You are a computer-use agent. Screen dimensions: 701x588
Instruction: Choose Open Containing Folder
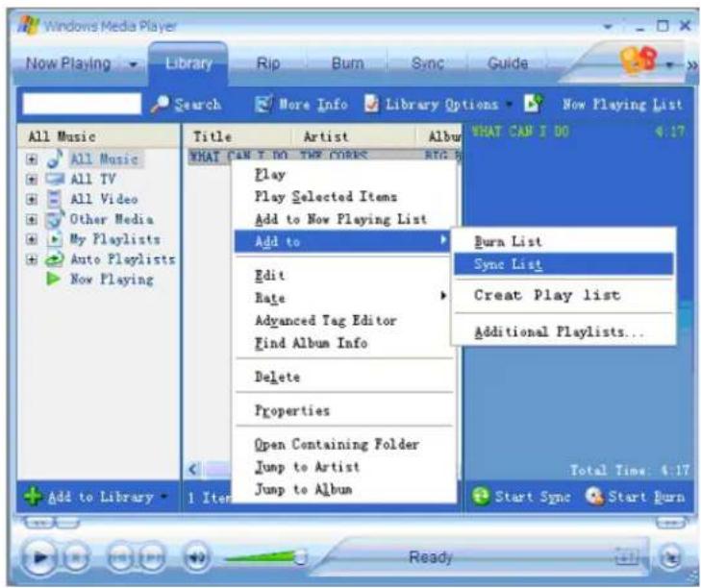pyautogui.click(x=345, y=444)
